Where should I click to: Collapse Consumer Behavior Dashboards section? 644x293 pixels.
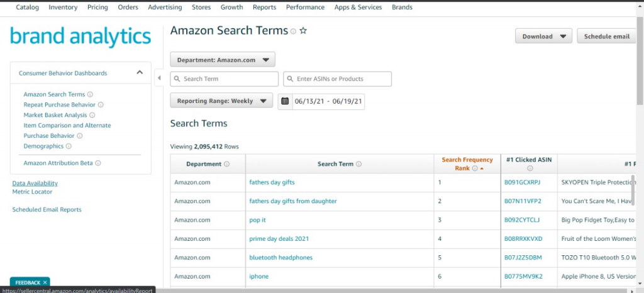pos(140,73)
